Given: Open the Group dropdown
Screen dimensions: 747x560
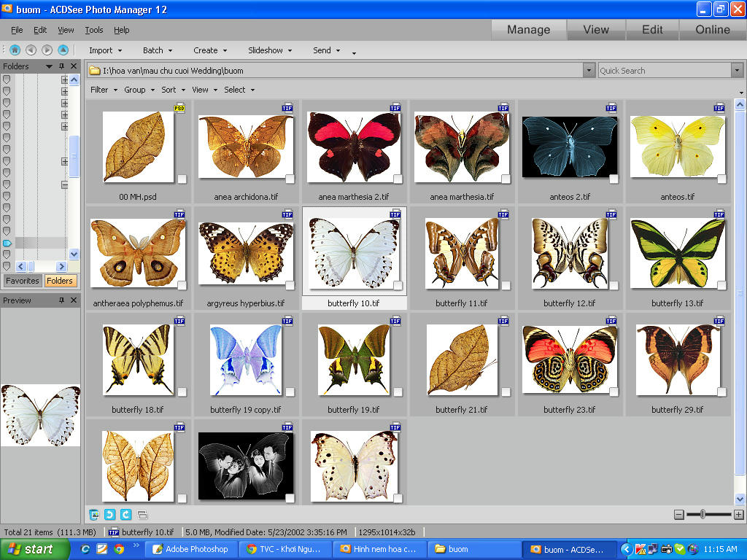Looking at the screenshot, I should 139,90.
